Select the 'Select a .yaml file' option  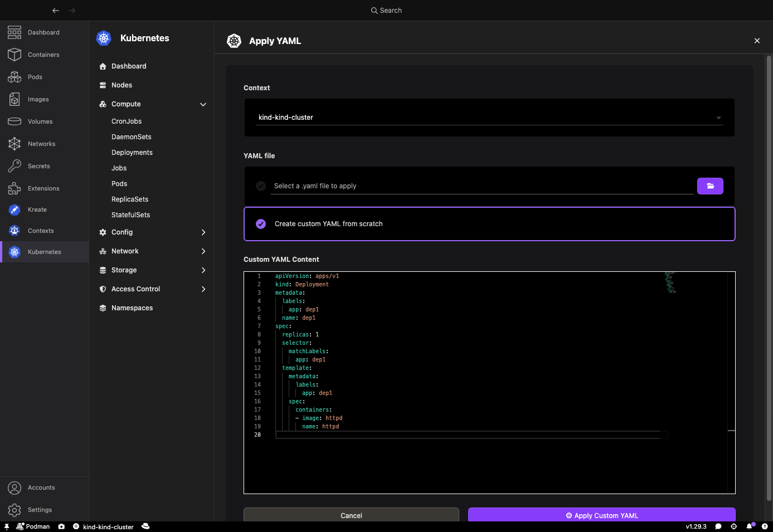point(261,186)
